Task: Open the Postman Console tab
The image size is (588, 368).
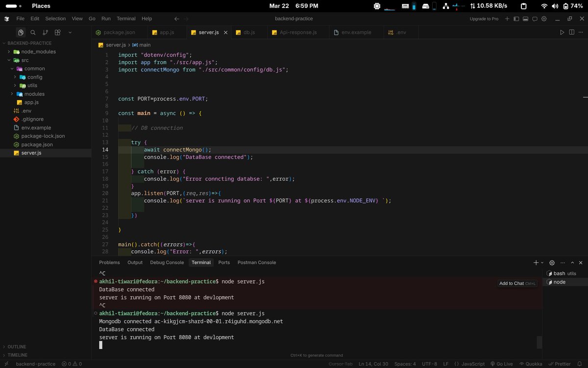Action: click(x=257, y=263)
